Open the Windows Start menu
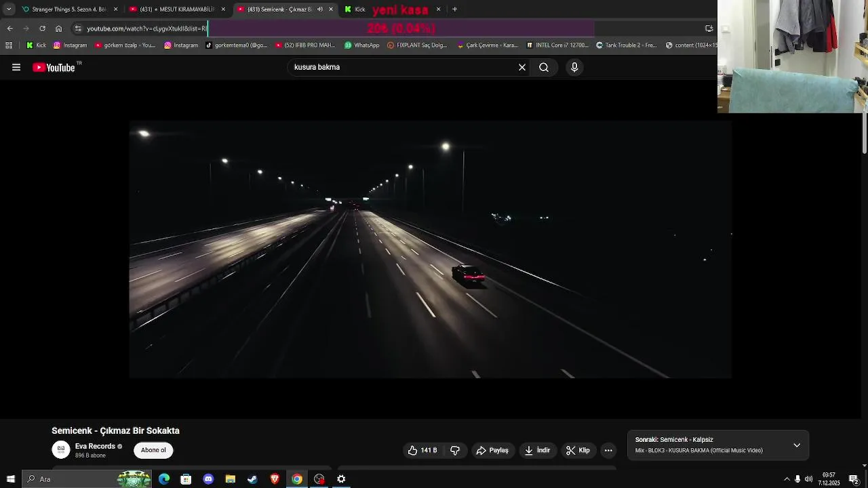This screenshot has width=868, height=488. 11,479
